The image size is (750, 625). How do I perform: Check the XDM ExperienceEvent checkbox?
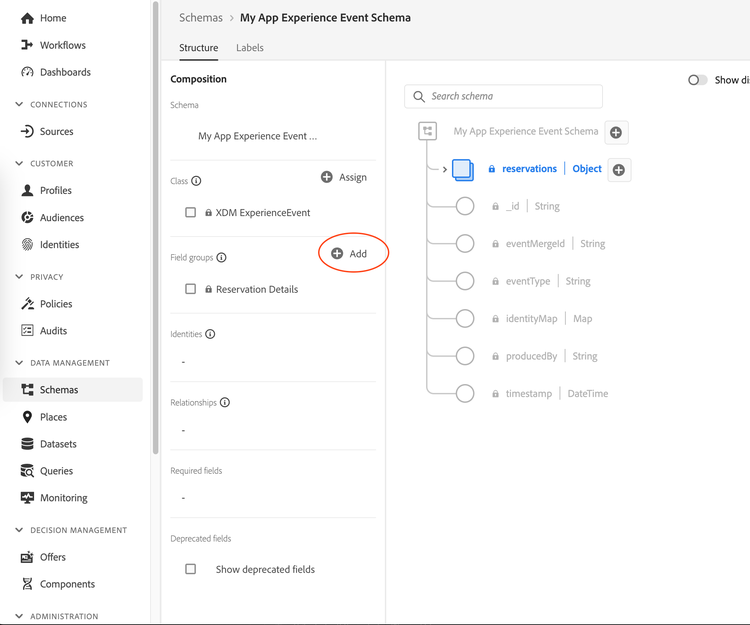(190, 212)
